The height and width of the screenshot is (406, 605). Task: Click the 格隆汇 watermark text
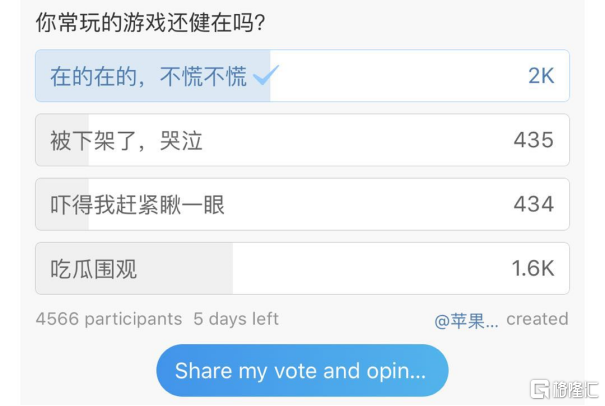tap(575, 389)
